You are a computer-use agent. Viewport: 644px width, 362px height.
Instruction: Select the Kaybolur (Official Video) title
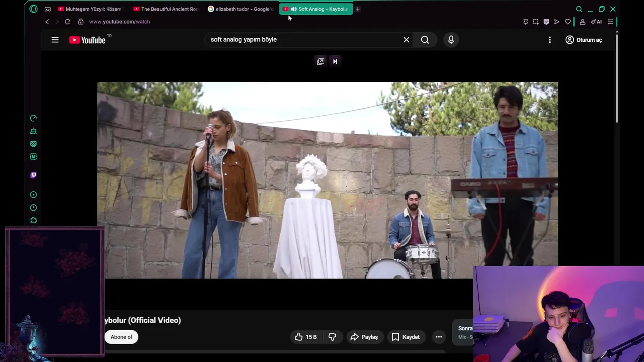(x=142, y=320)
